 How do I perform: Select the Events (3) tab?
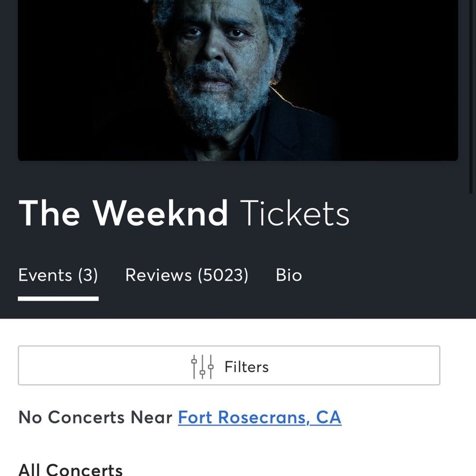(x=58, y=275)
